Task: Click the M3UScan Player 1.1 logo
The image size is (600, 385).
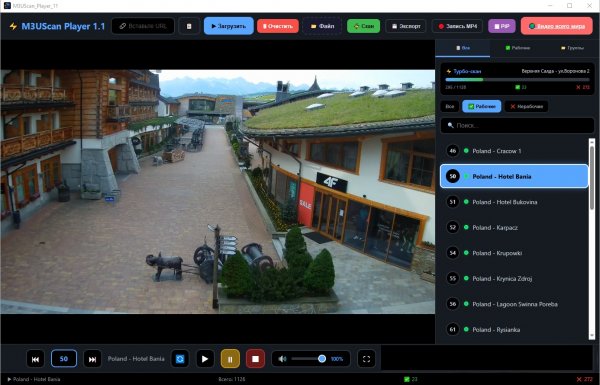Action: pos(57,26)
